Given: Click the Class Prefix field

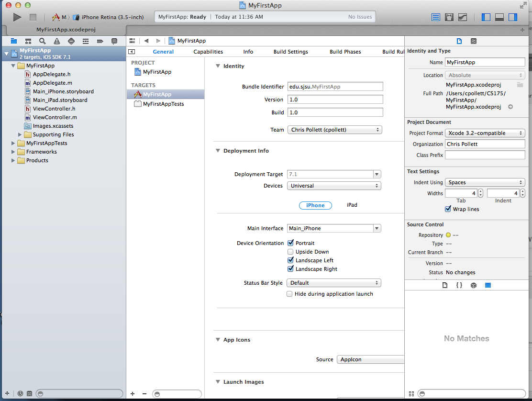Looking at the screenshot, I should pyautogui.click(x=485, y=155).
